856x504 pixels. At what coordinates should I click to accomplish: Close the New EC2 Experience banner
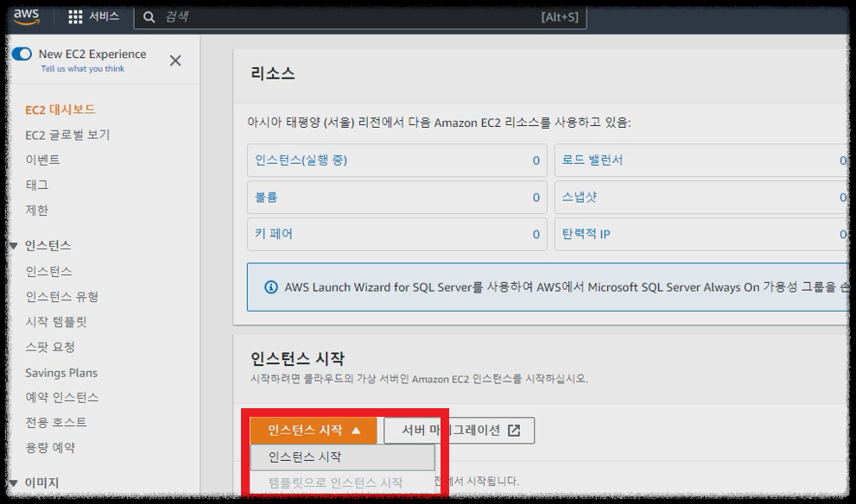point(175,60)
